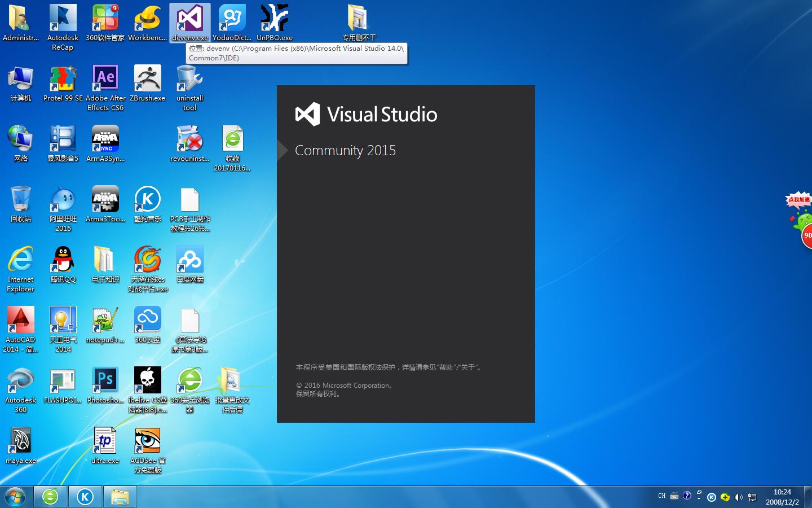Click the Kugou icon in system tray
Screen dimensions: 812x508
(x=712, y=497)
